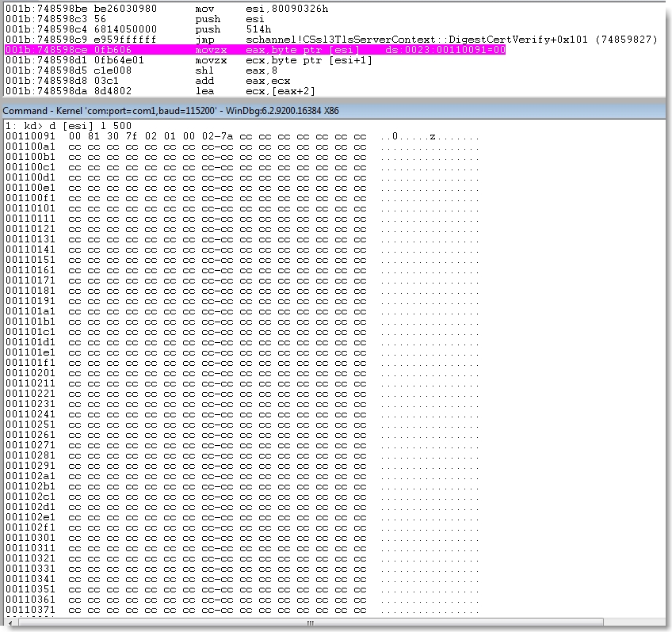Image resolution: width=672 pixels, height=632 pixels.
Task: Click the jump target address (74859827)
Action: point(634,40)
